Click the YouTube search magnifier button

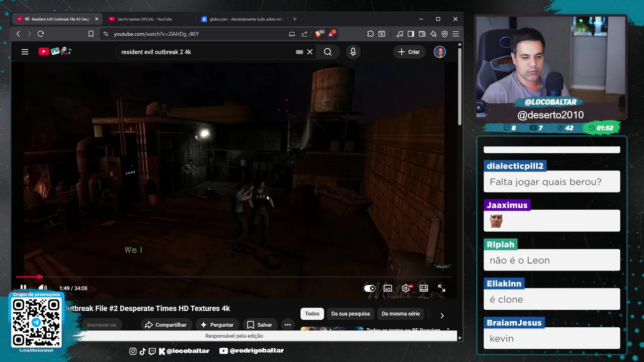[328, 52]
